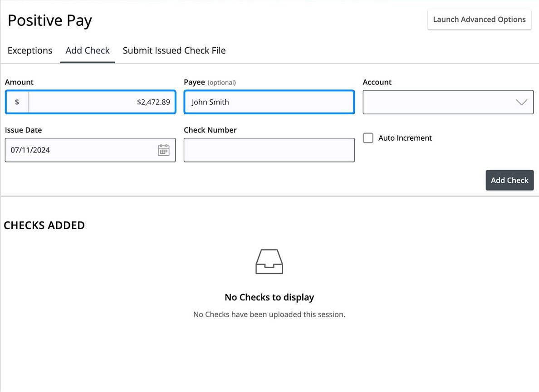Viewport: 539px width, 392px height.
Task: Click the Check Number label
Action: (x=210, y=130)
